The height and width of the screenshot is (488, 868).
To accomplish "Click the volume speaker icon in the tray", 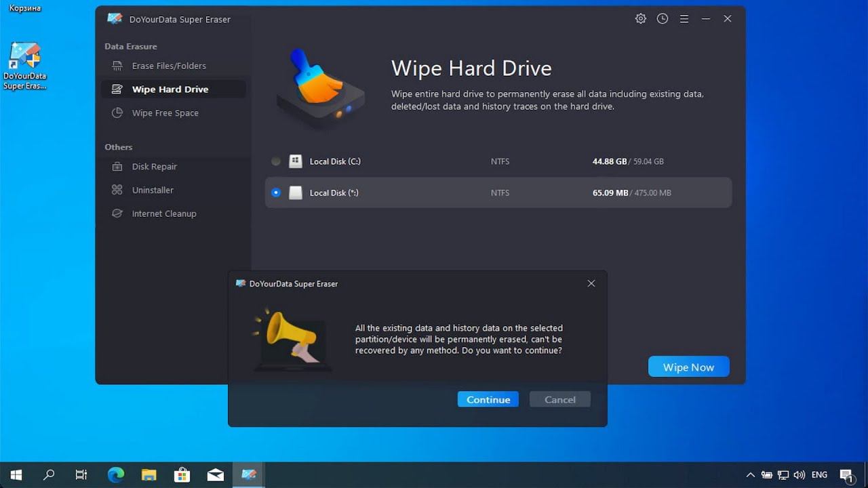I will [800, 475].
